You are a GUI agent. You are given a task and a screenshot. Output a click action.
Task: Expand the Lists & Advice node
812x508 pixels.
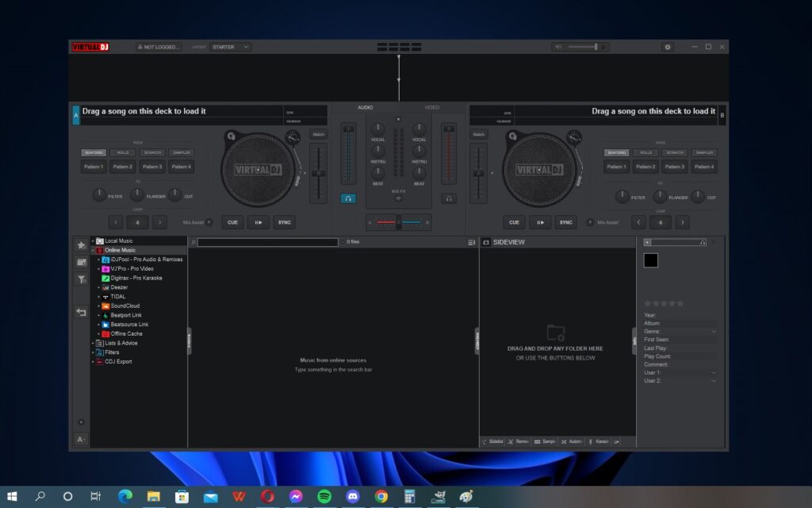pos(93,343)
